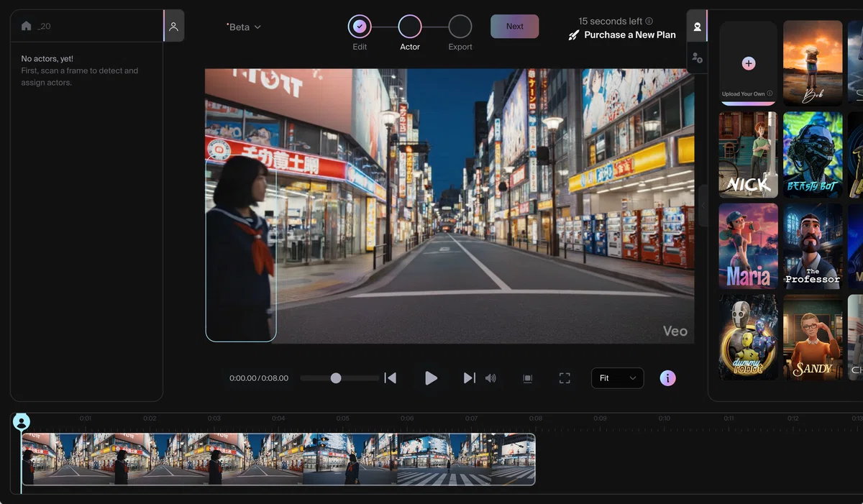Image resolution: width=863 pixels, height=504 pixels.
Task: Click the "No actors, yet!" message
Action: pos(47,59)
